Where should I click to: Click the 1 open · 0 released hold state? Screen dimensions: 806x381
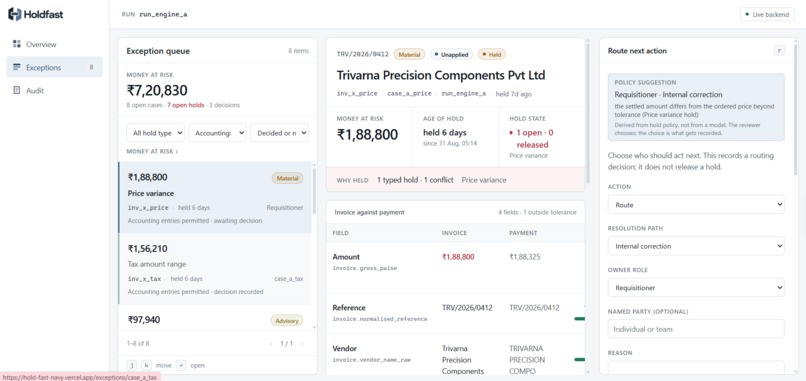(532, 139)
